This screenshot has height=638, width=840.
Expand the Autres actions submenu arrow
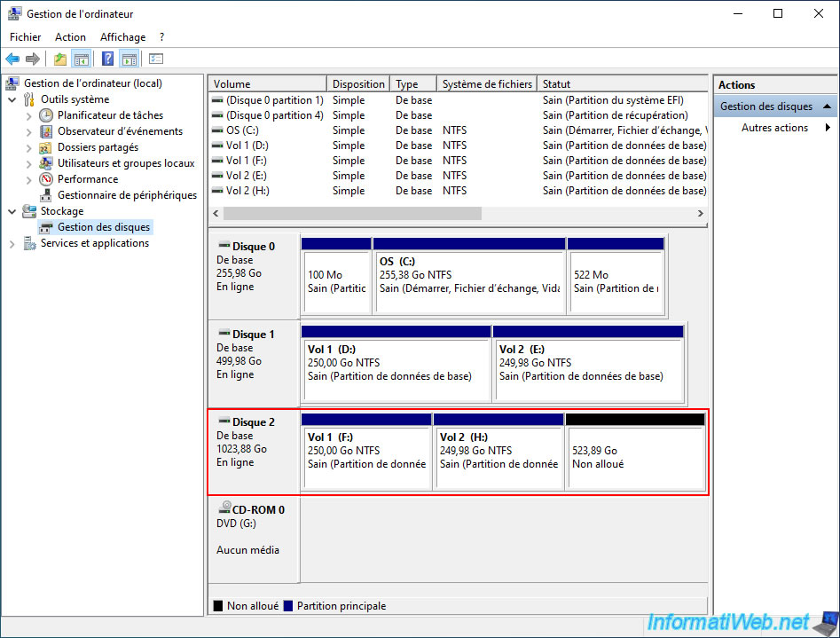tap(828, 128)
